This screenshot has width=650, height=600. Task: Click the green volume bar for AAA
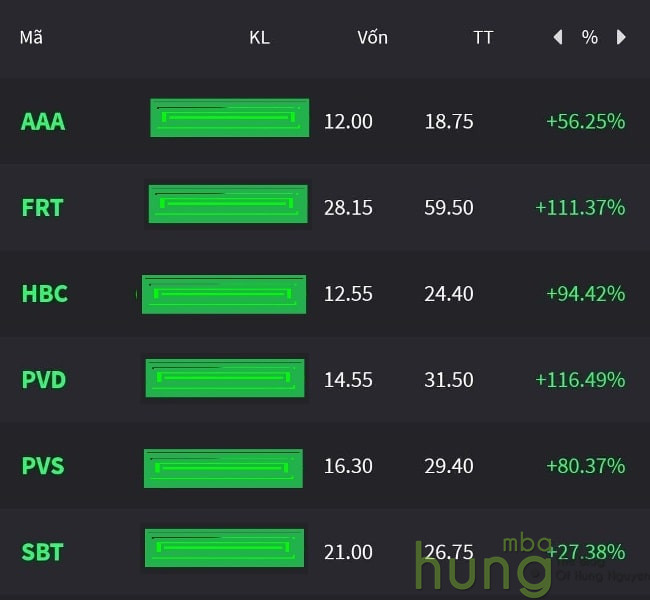(x=229, y=118)
